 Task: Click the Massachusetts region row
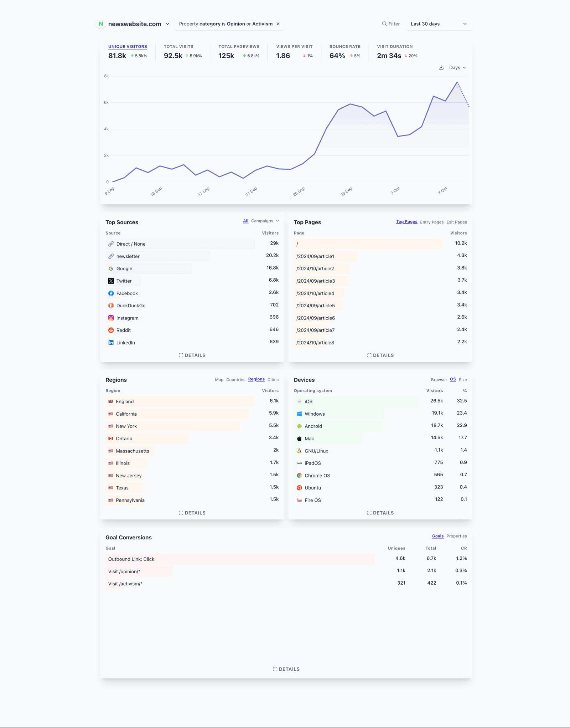(x=192, y=451)
